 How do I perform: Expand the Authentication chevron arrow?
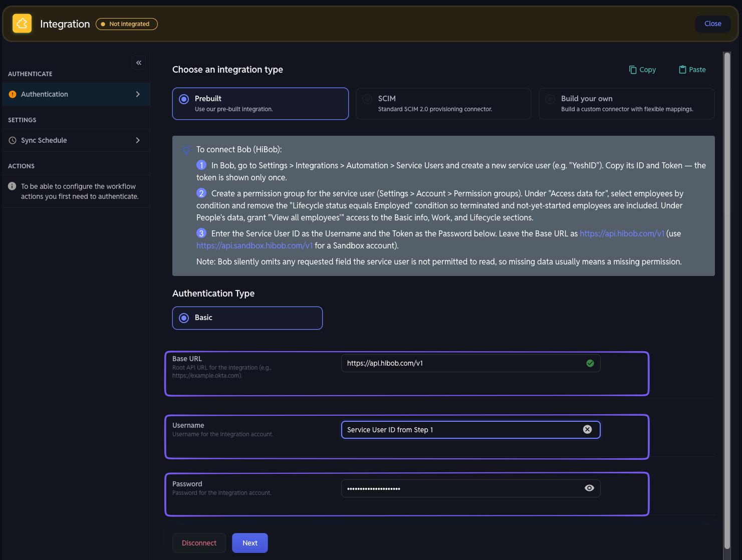point(138,94)
